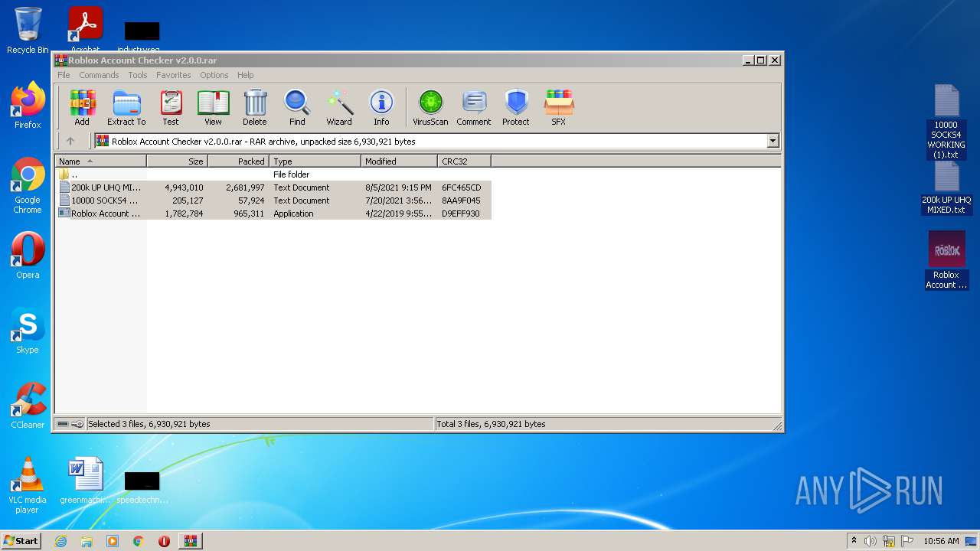The height and width of the screenshot is (551, 980).
Task: Select the Roblox Account application row
Action: pyautogui.click(x=273, y=214)
